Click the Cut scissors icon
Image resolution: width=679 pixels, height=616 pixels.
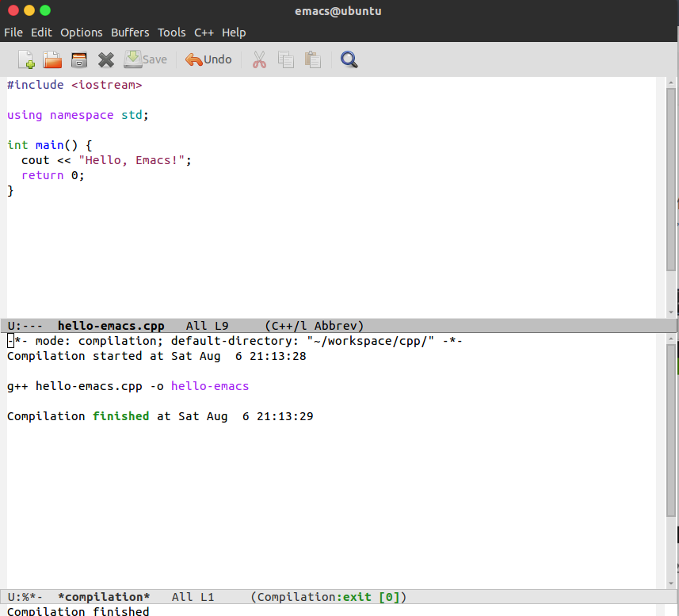click(x=259, y=59)
